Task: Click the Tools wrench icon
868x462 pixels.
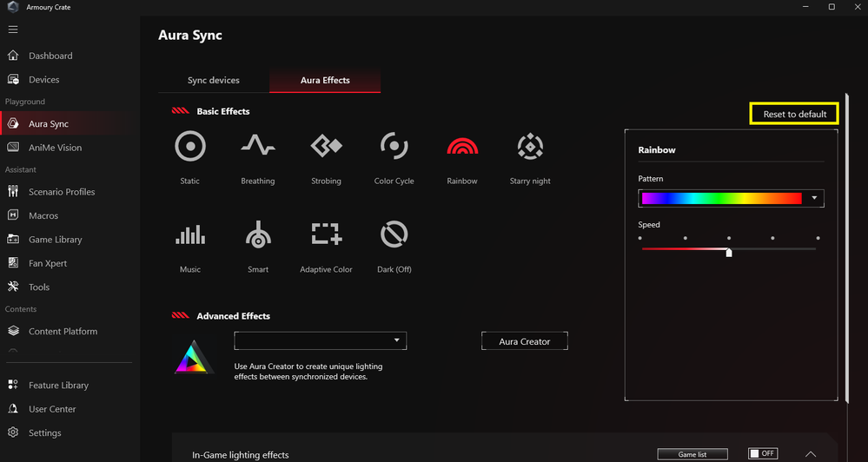Action: [13, 287]
